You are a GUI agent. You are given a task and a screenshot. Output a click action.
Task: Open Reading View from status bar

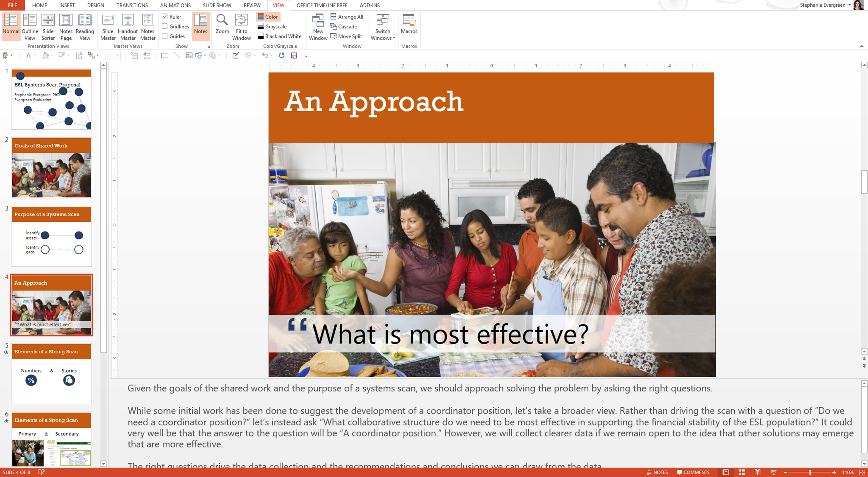[x=757, y=472]
